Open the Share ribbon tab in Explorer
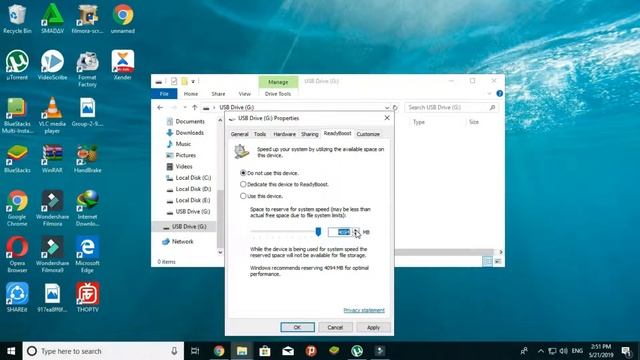Screen dimensions: 640x360 (x=218, y=94)
